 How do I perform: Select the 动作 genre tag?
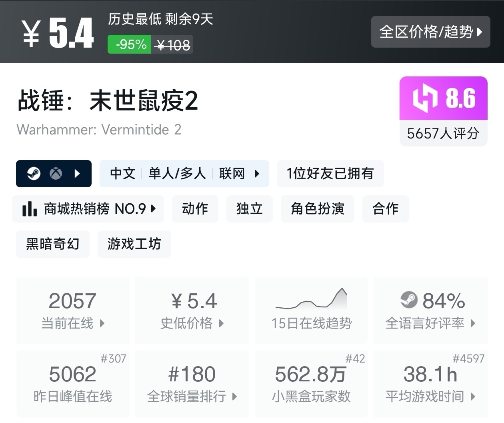[195, 208]
